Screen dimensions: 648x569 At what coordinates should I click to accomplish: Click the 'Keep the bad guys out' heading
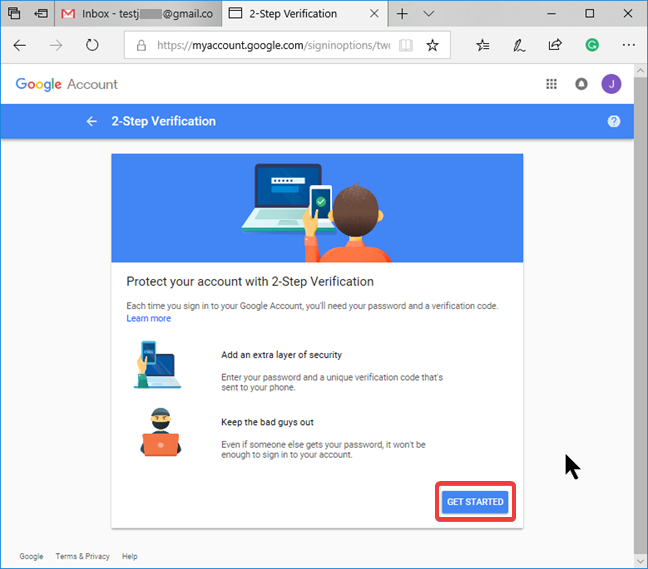coord(267,422)
